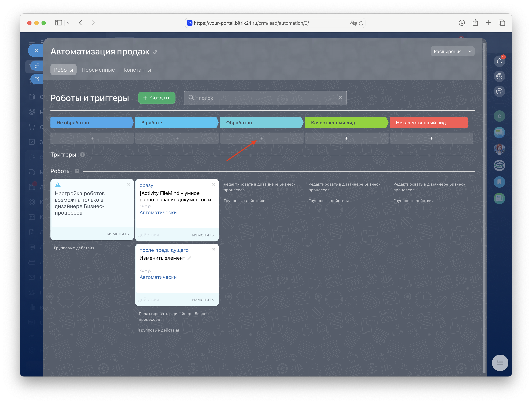The image size is (532, 403).
Task: Click the green Создать button
Action: click(157, 98)
